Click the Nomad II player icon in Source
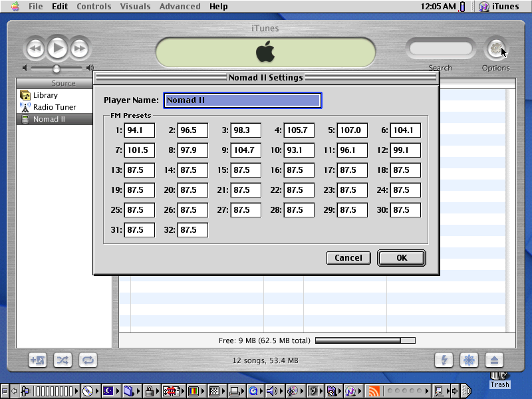The width and height of the screenshot is (532, 399). point(25,119)
